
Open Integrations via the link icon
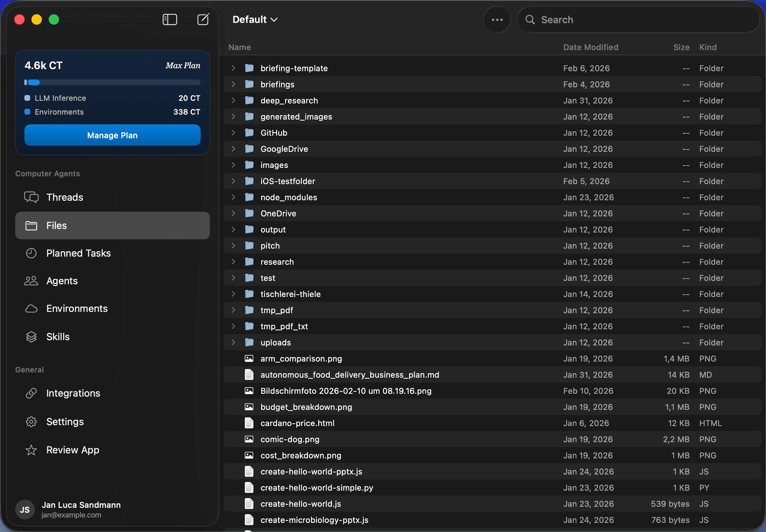pyautogui.click(x=31, y=393)
